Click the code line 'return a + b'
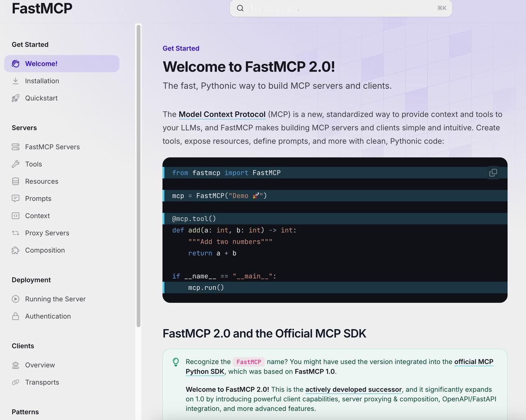Screen dimensions: 526x420 pos(212,253)
